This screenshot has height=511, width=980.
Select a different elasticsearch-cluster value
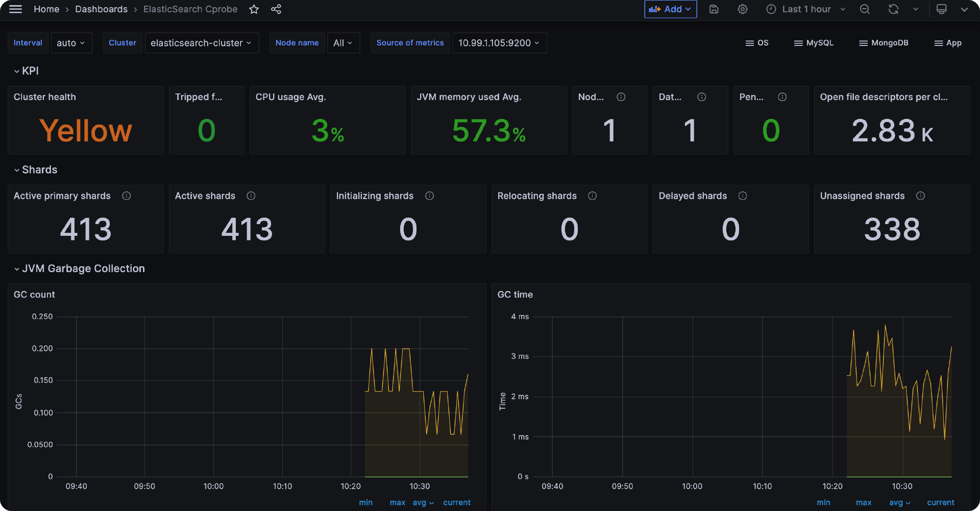[202, 43]
